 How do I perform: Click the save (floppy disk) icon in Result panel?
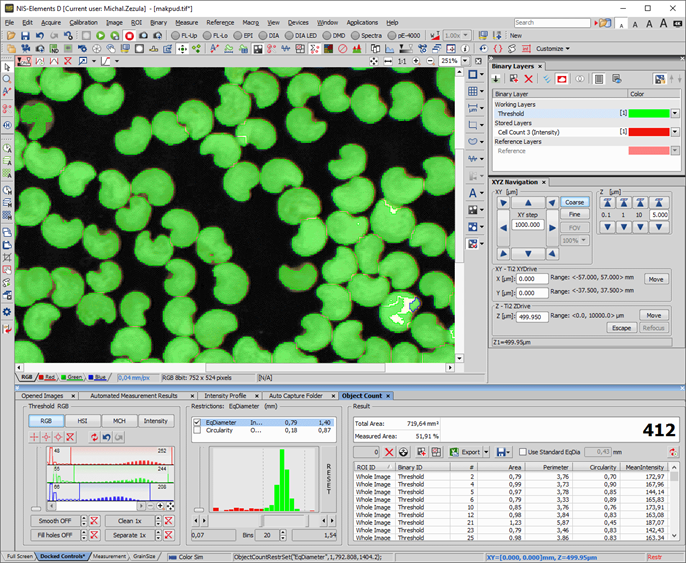(502, 452)
